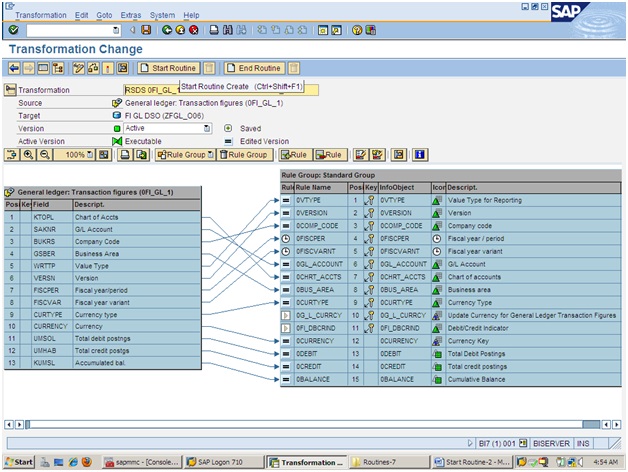Click the BISERVER status bar entry
The image size is (628, 472).
(551, 443)
